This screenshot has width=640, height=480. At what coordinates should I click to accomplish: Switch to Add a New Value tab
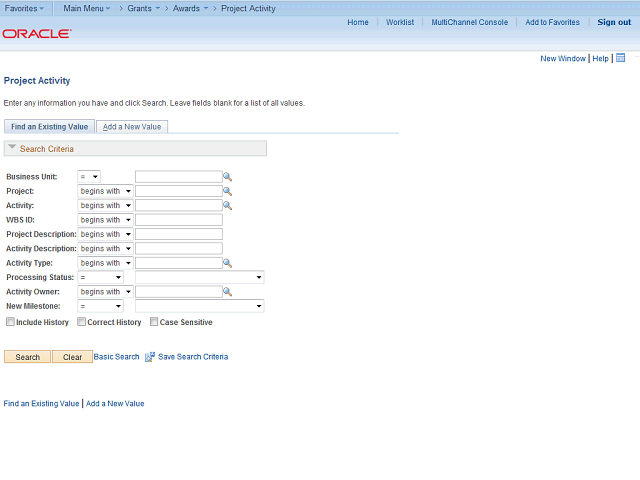132,127
